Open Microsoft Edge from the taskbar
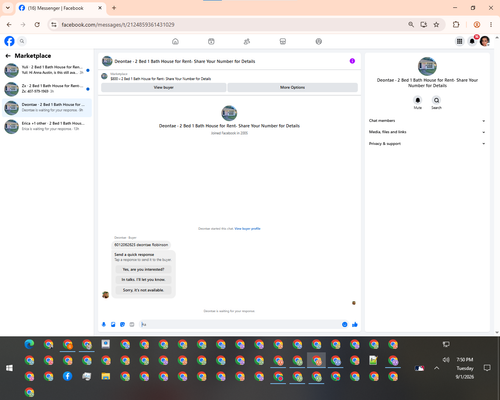The image size is (500, 400). pos(29,344)
